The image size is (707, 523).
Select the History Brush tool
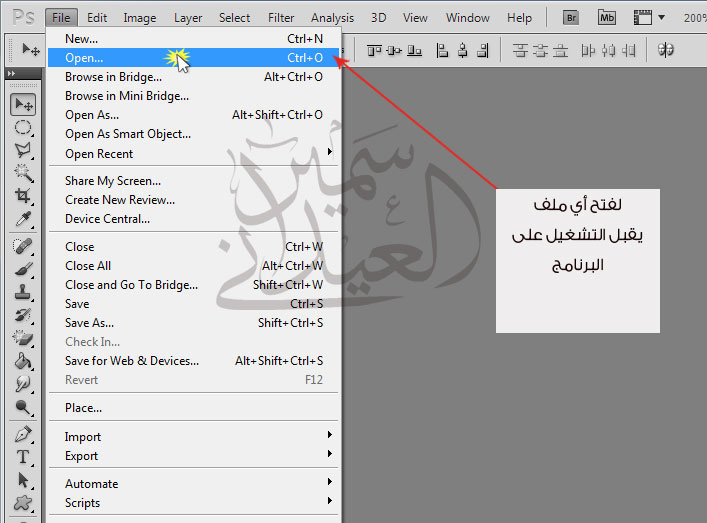[23, 315]
